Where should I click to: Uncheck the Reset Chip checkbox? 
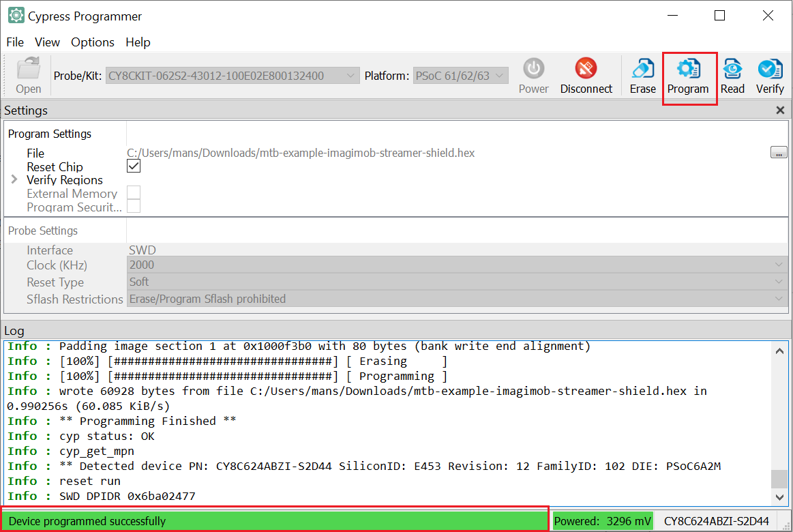pyautogui.click(x=134, y=166)
